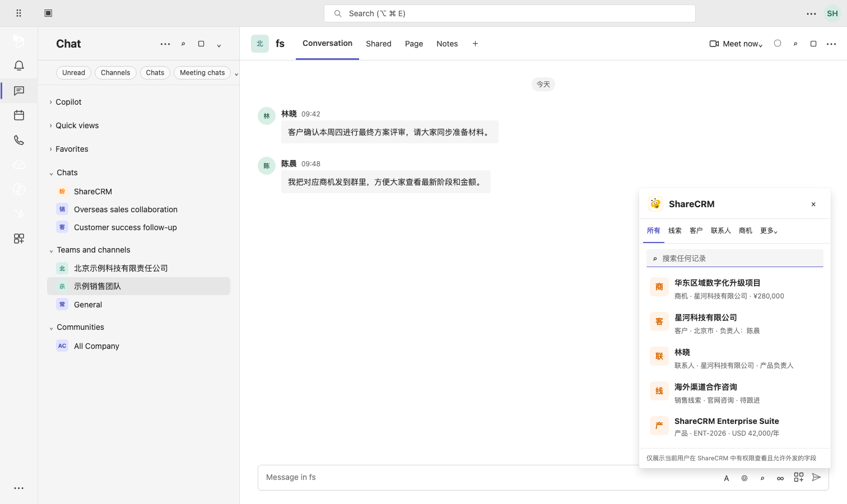Open 北京示例科技有限责任公司 team
The height and width of the screenshot is (504, 847).
pyautogui.click(x=139, y=268)
